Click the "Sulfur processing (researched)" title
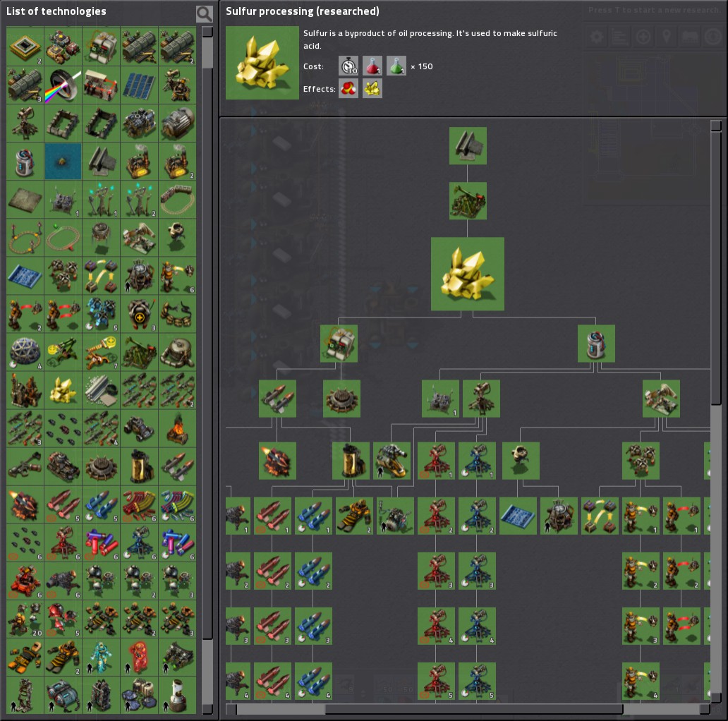The width and height of the screenshot is (728, 721). pos(302,11)
